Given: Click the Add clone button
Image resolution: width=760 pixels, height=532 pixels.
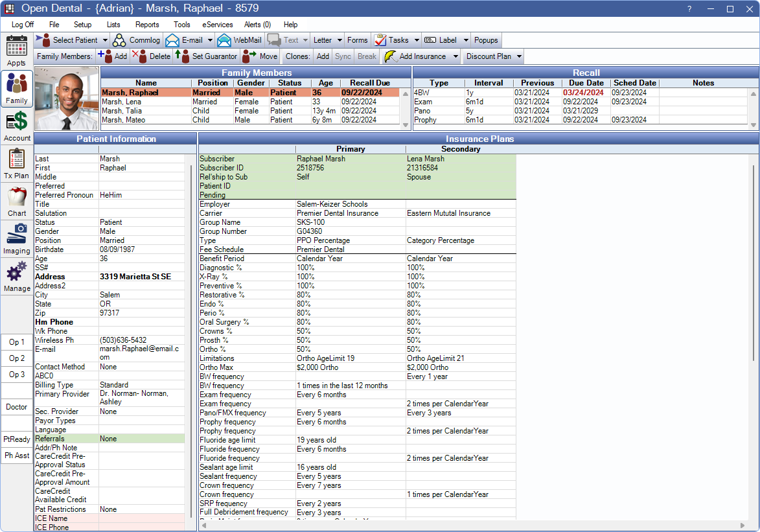Looking at the screenshot, I should pos(323,56).
